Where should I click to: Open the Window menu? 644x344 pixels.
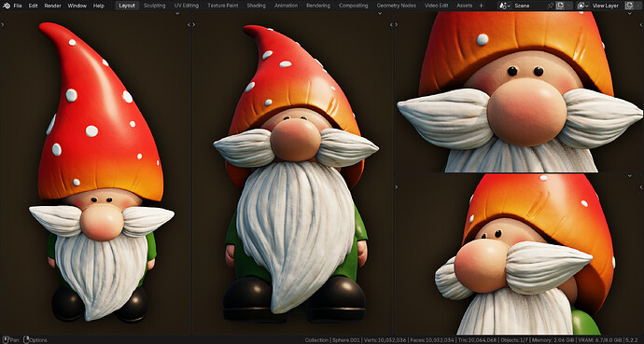coord(77,6)
